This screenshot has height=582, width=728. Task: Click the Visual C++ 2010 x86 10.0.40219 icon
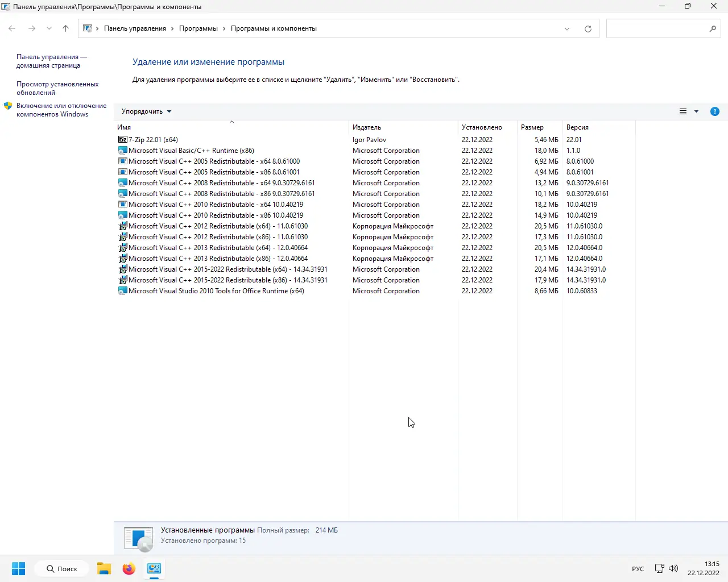(x=122, y=215)
